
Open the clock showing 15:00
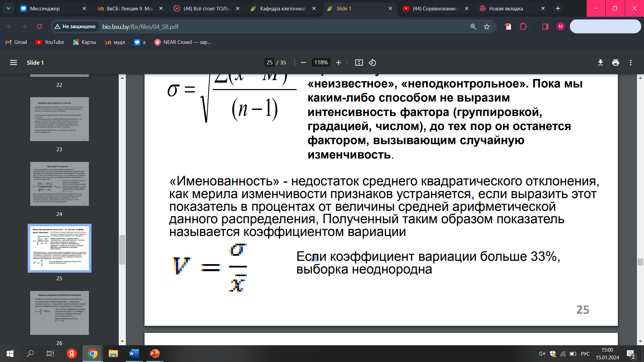(607, 354)
